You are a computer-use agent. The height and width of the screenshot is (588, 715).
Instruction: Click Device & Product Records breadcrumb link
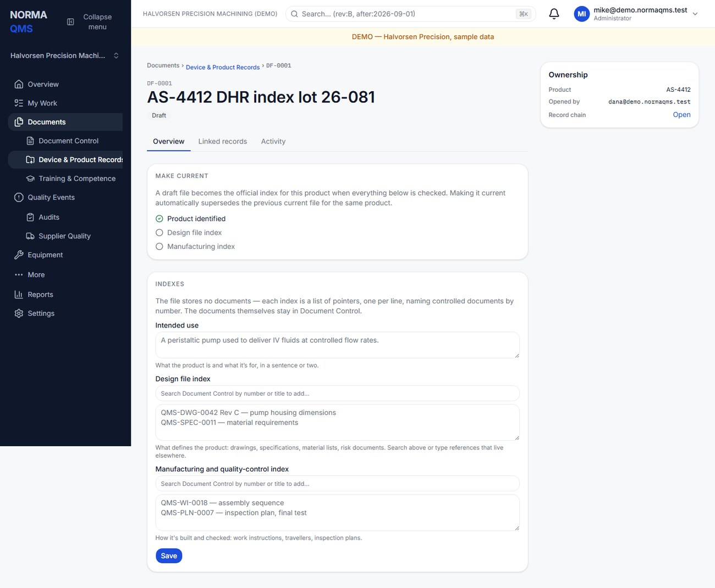point(223,67)
